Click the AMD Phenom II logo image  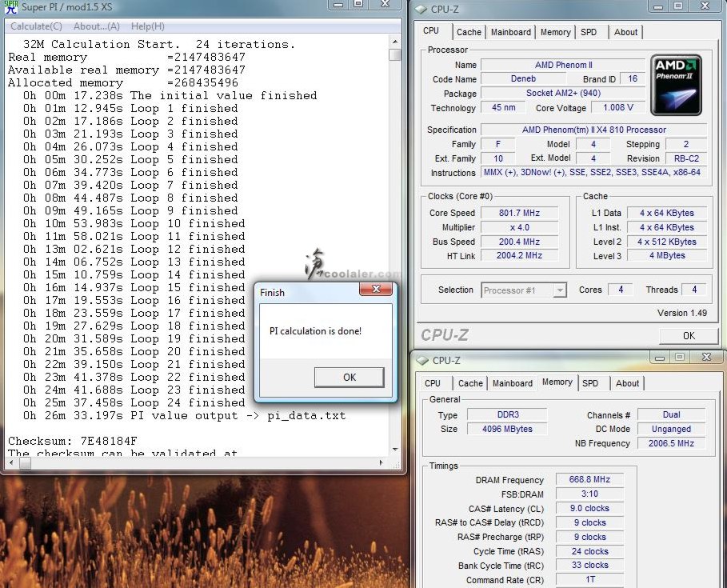(676, 85)
